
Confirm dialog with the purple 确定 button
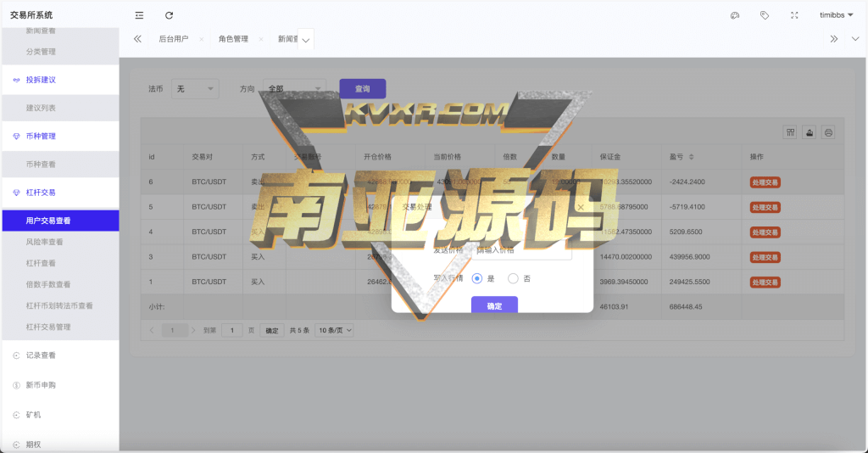[x=494, y=305]
